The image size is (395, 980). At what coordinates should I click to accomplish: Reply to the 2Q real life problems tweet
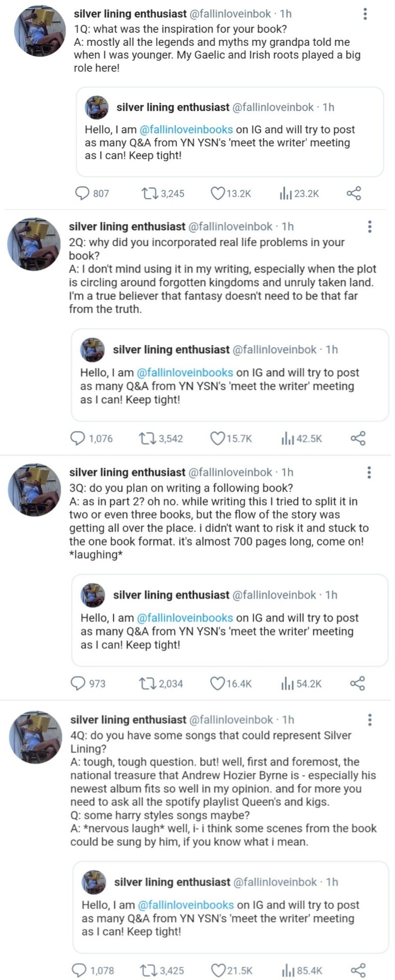coord(78,438)
